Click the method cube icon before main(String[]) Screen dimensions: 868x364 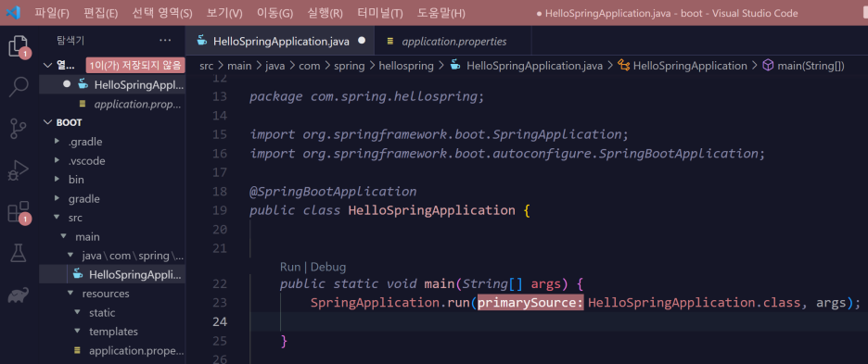(x=768, y=65)
